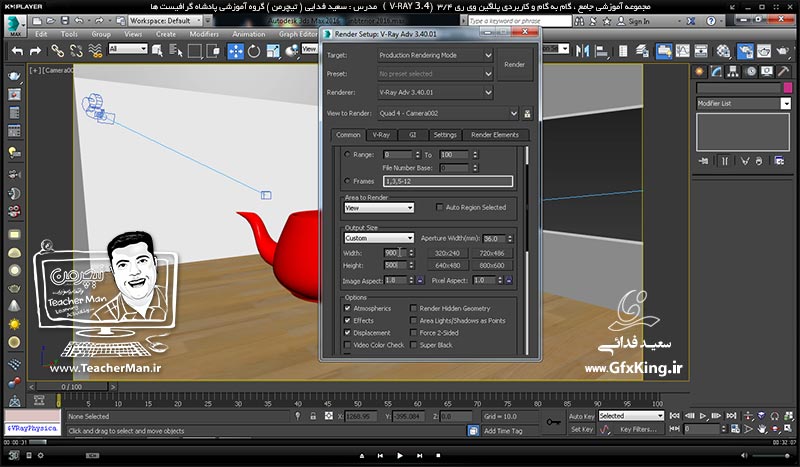
Task: Open the Modifiers menu
Action: [x=204, y=34]
